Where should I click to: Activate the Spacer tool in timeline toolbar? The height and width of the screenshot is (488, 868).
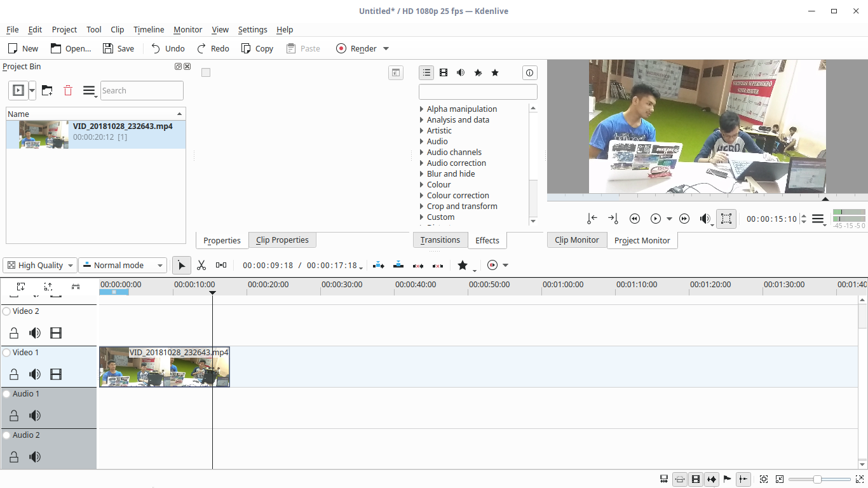(221, 265)
